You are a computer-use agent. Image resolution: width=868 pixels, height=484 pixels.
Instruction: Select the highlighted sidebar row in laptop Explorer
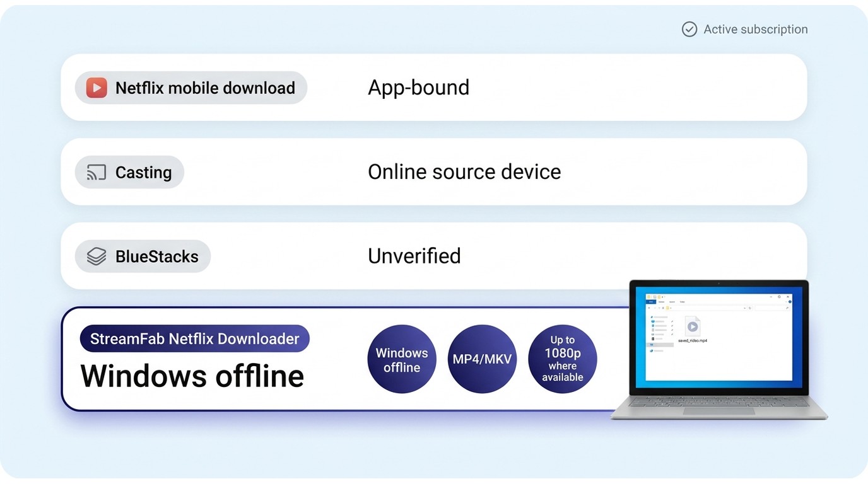click(660, 345)
